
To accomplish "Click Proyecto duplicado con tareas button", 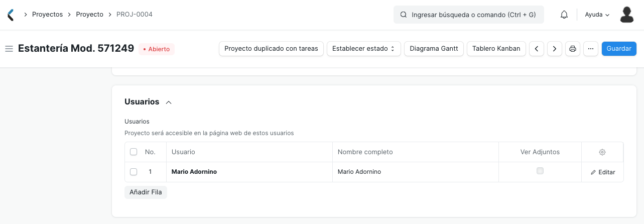I will coord(271,49).
